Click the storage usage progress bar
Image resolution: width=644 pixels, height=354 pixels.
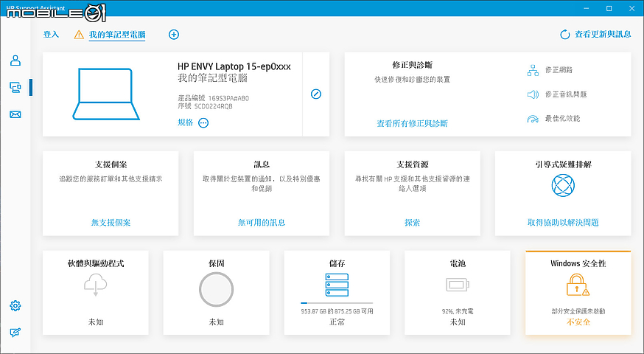pos(337,303)
